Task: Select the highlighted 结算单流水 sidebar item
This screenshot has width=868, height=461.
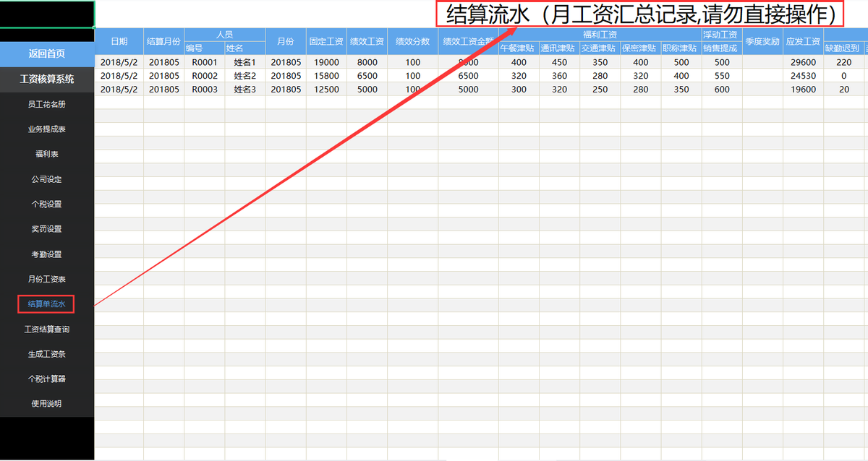Action: pyautogui.click(x=47, y=303)
